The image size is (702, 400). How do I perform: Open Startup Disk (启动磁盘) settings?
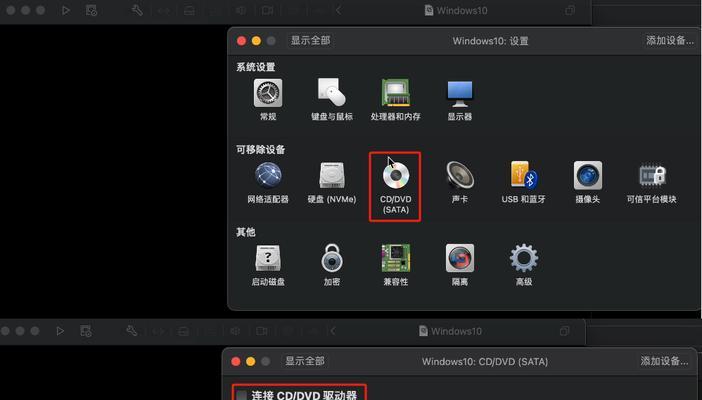[x=268, y=258]
